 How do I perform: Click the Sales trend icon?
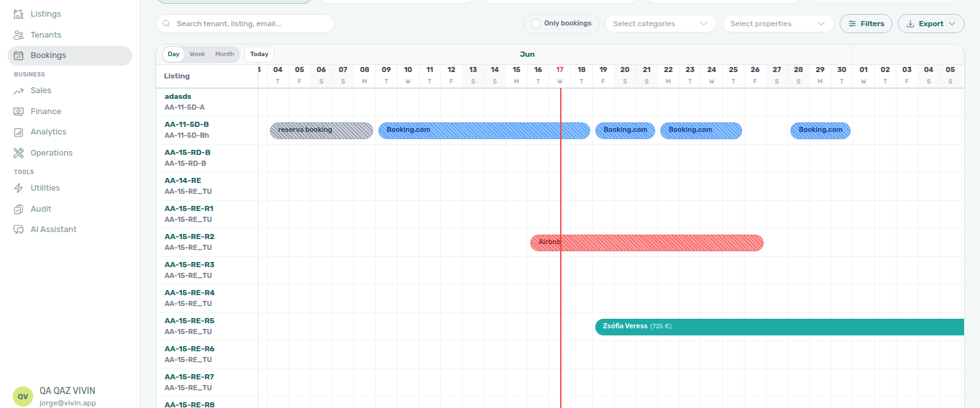tap(19, 91)
